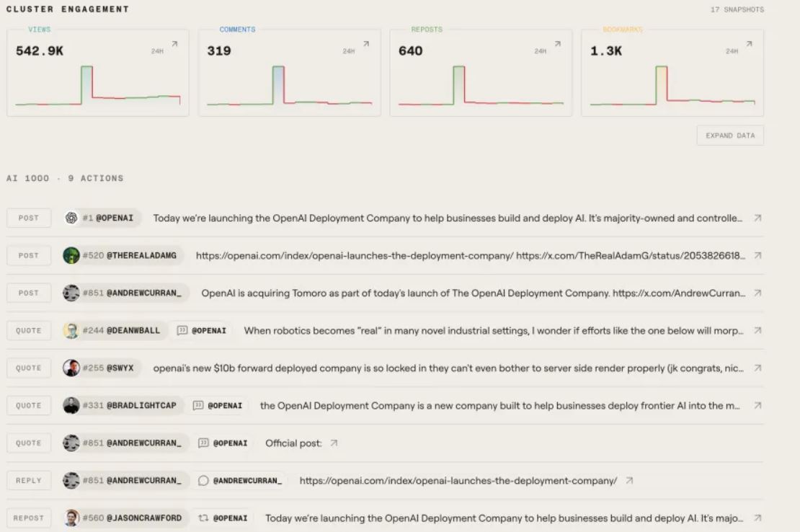Click the Comments 319 sparkline chart
This screenshot has width=800, height=532.
point(289,86)
